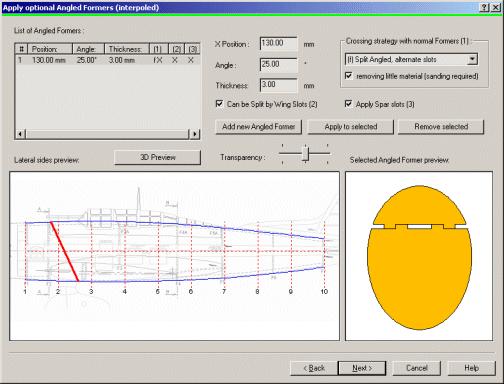The image size is (504, 384).
Task: Click the 25.00° cell in list
Action: pyautogui.click(x=86, y=60)
